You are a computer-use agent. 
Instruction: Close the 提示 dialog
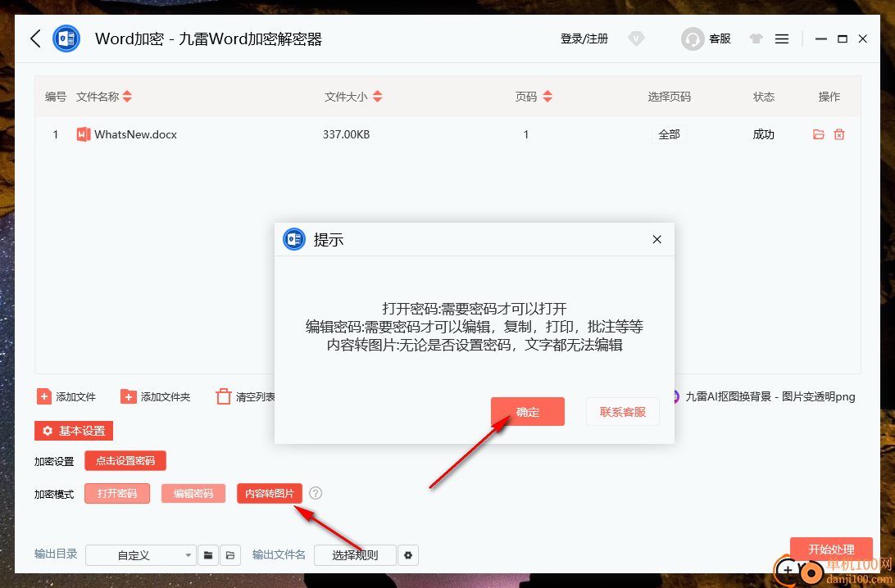[657, 239]
